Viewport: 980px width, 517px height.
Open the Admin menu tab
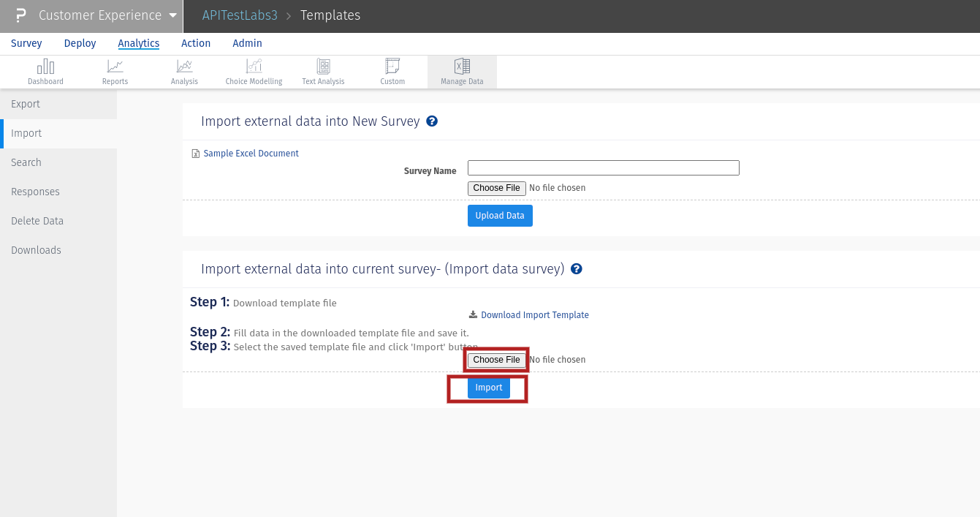click(247, 43)
